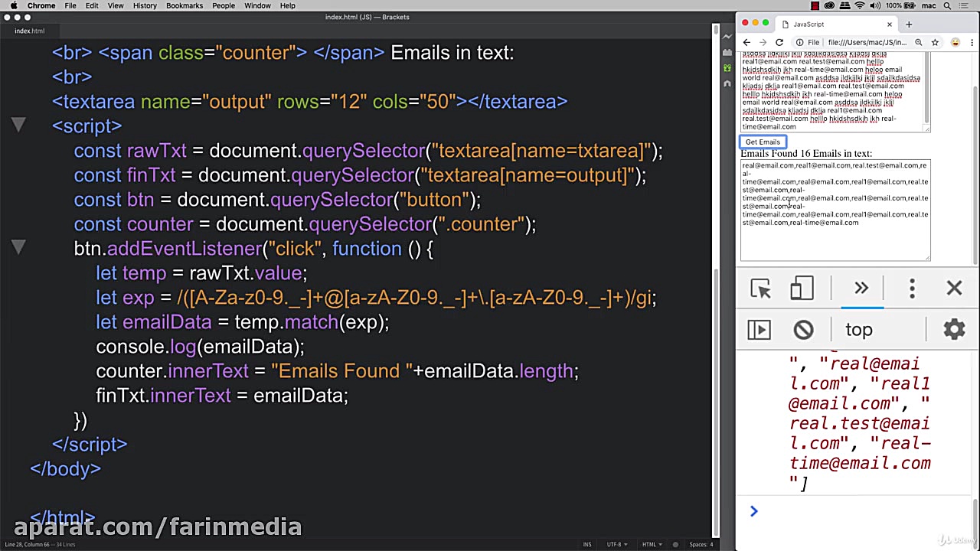Click the Get Emails button
This screenshot has height=551, width=980.
pos(763,142)
